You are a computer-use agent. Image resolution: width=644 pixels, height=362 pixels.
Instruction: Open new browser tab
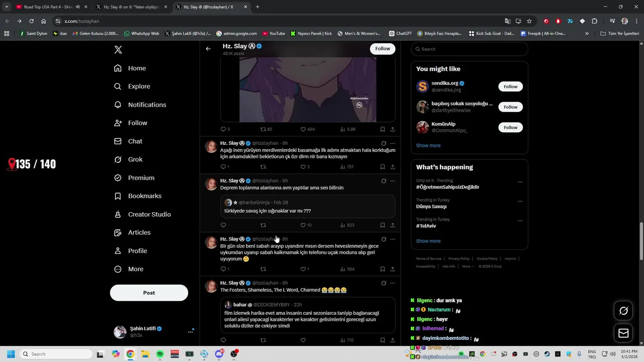pyautogui.click(x=258, y=7)
